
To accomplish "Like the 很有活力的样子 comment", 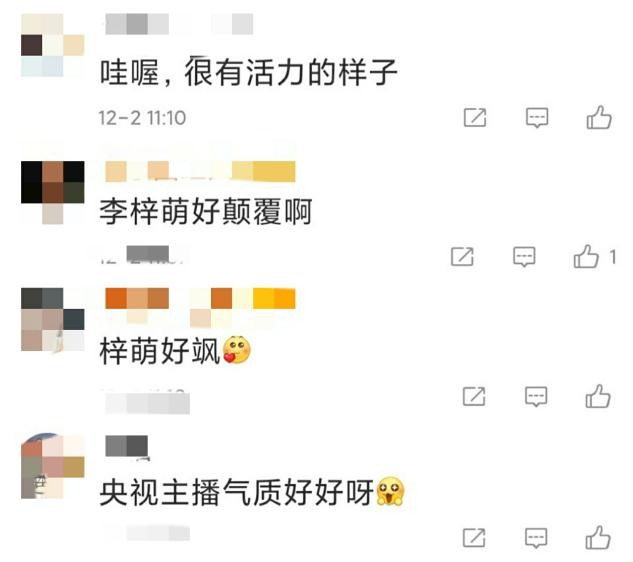I will click(599, 117).
